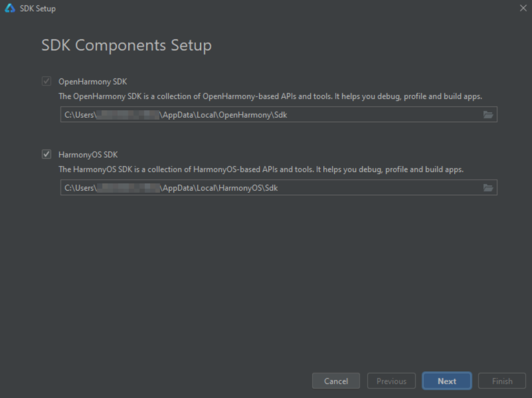Click the OpenHarmony SDK description text
Viewport: 532px width, 398px height.
(270, 96)
